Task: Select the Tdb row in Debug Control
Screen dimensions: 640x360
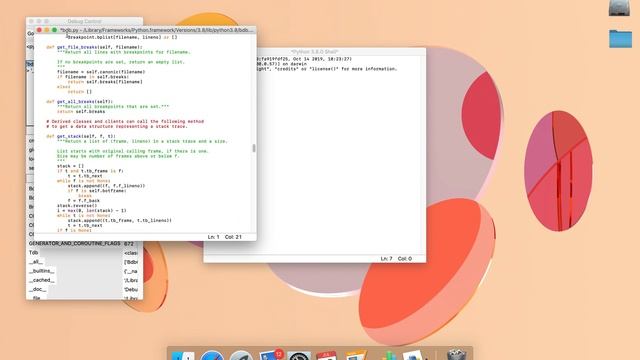Action: pyautogui.click(x=33, y=253)
